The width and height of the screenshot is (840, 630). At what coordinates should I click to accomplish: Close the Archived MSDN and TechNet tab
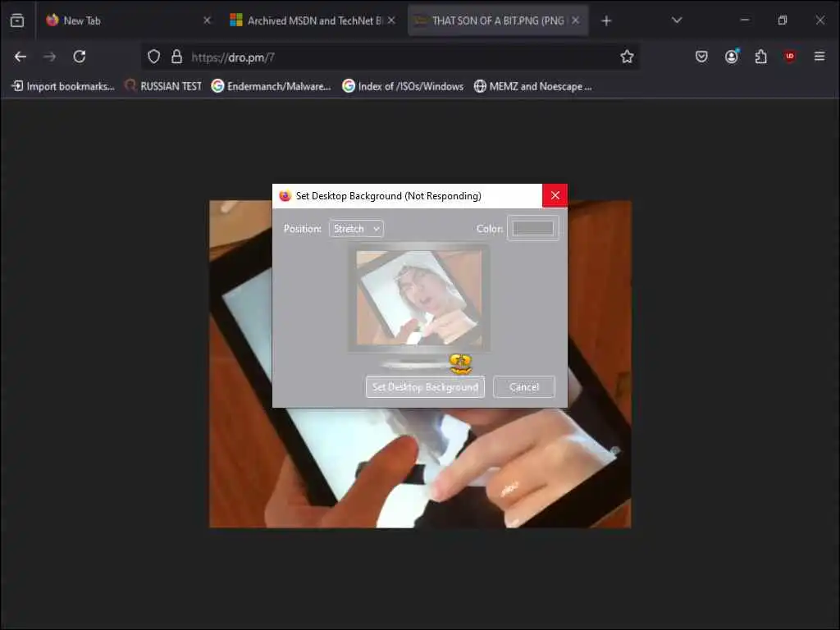[x=391, y=21]
